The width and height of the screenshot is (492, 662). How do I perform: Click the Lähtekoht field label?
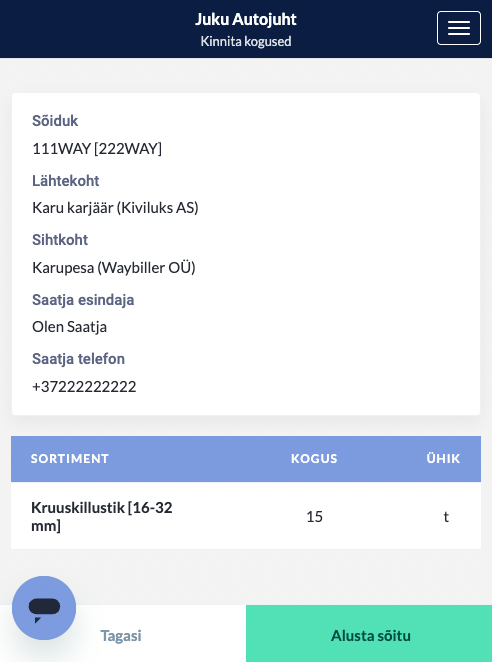[65, 181]
